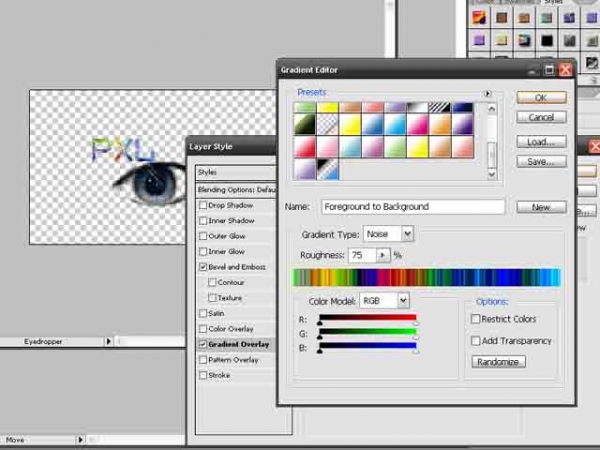This screenshot has width=600, height=450.
Task: Tick the Color Overlay checkbox
Action: click(203, 329)
